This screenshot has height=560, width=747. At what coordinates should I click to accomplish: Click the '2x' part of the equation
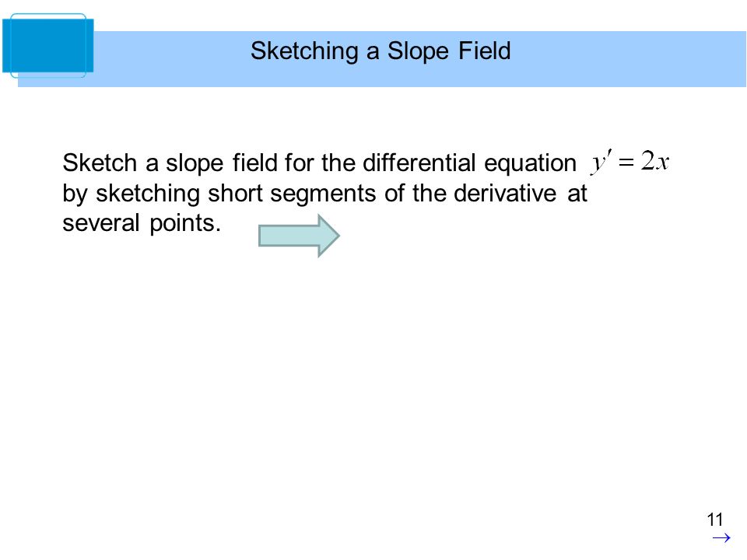coord(655,160)
